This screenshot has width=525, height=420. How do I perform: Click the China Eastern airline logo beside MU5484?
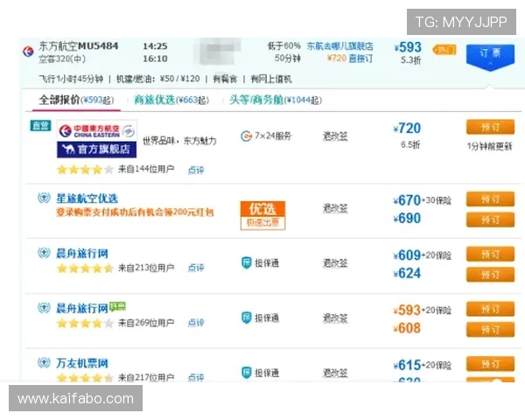click(28, 52)
